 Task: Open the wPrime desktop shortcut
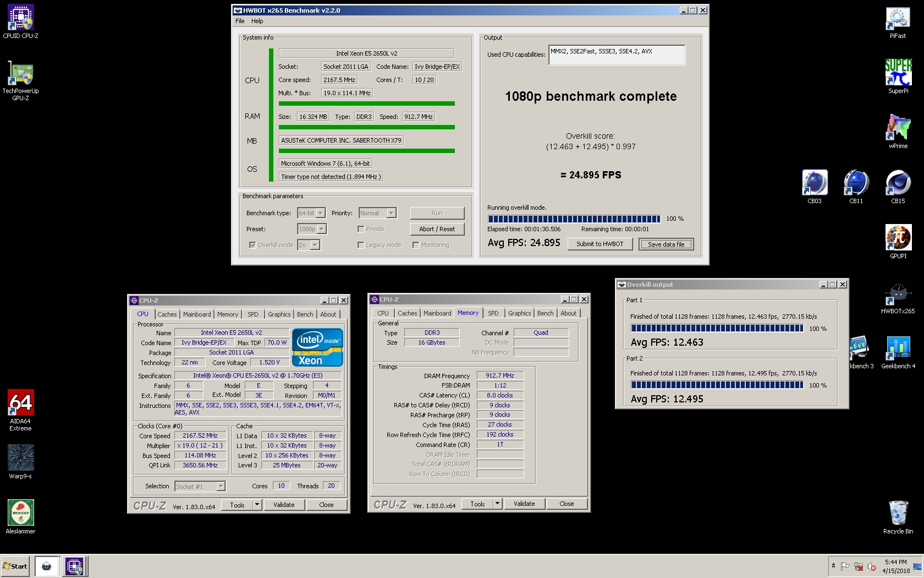[898, 132]
